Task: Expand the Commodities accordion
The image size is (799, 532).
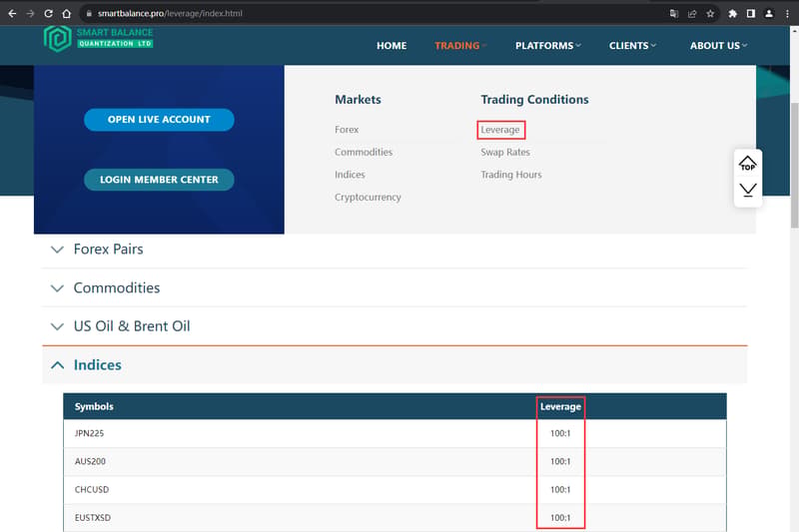Action: click(x=395, y=287)
